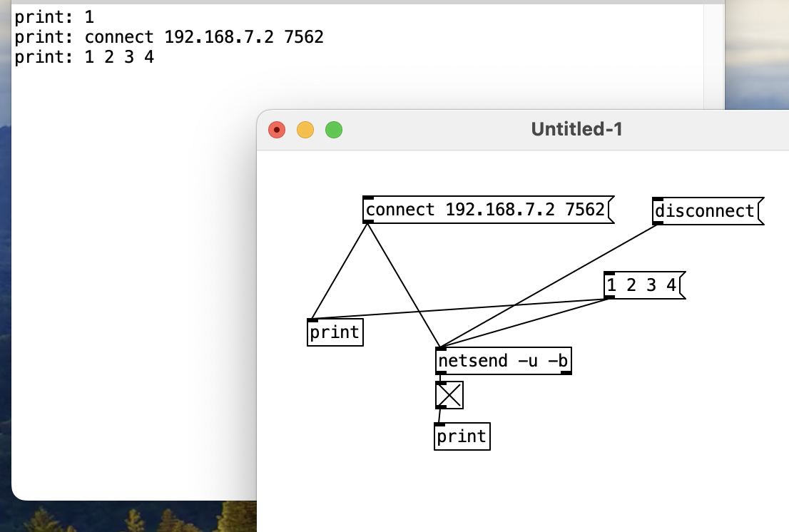
Task: Click the inlet of the connect message box
Action: coord(368,198)
